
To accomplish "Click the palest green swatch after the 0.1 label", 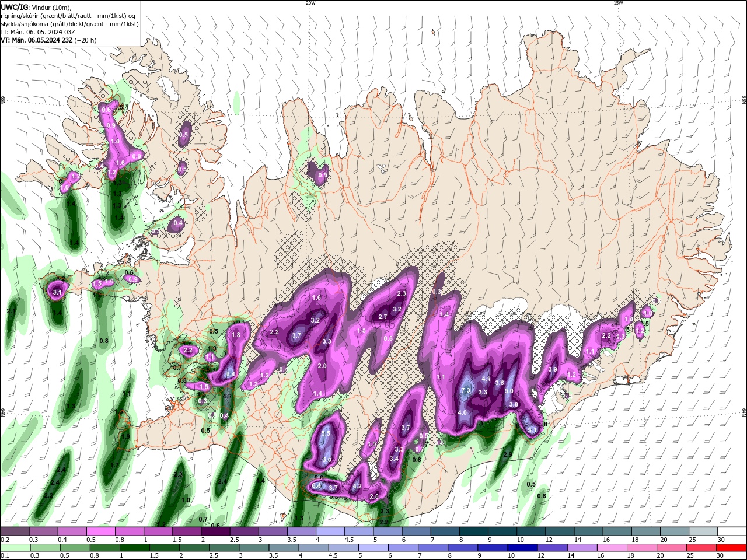I will click(x=15, y=548).
